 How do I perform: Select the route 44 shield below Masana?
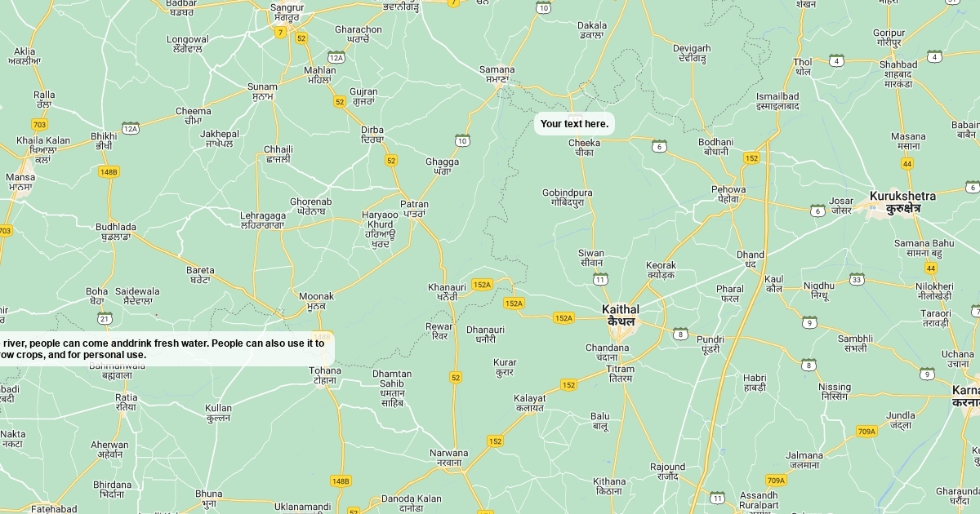click(x=907, y=163)
